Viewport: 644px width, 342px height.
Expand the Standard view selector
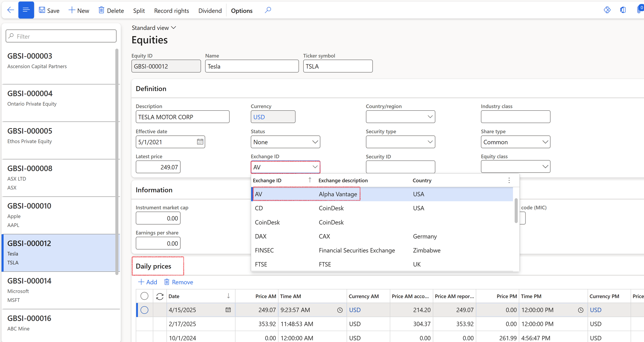coord(154,28)
